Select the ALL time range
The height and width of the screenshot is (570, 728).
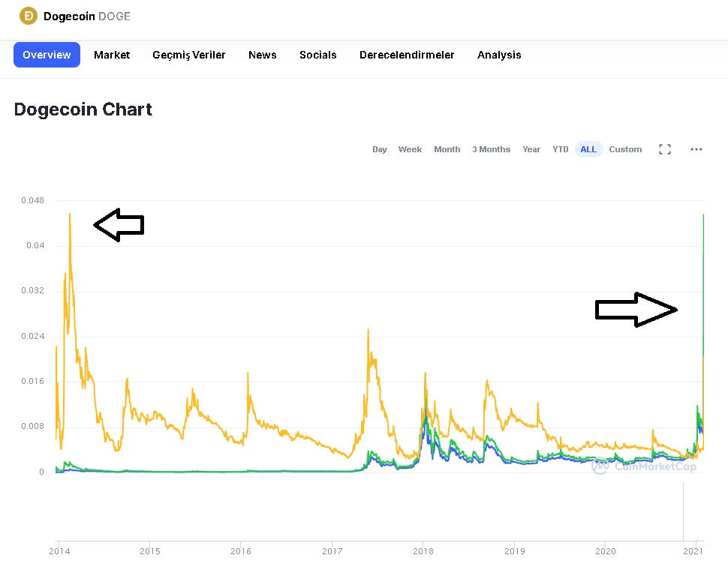pyautogui.click(x=588, y=149)
